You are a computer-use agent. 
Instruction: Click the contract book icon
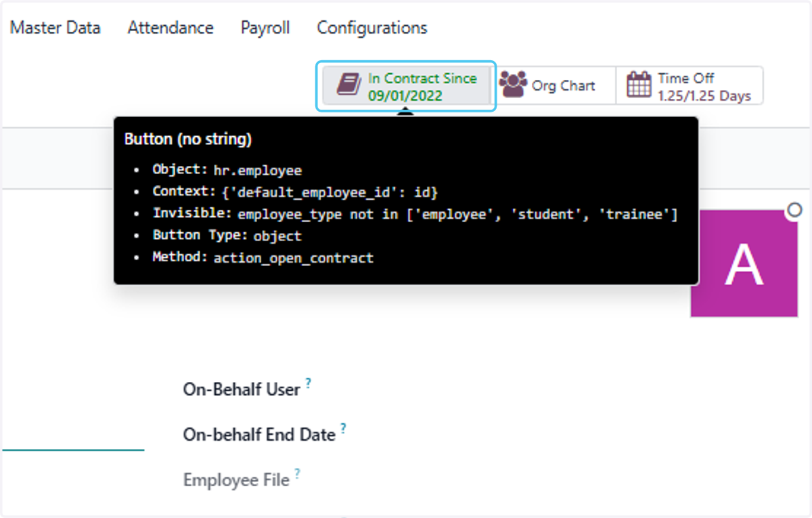tap(349, 85)
